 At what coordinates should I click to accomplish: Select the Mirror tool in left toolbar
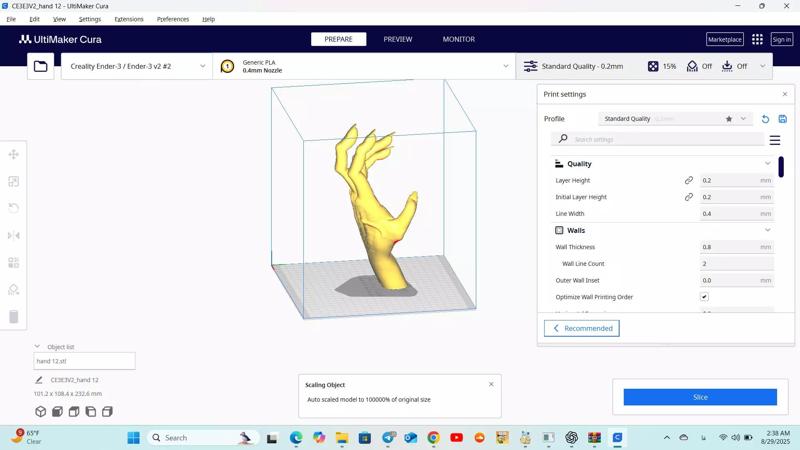(x=14, y=235)
